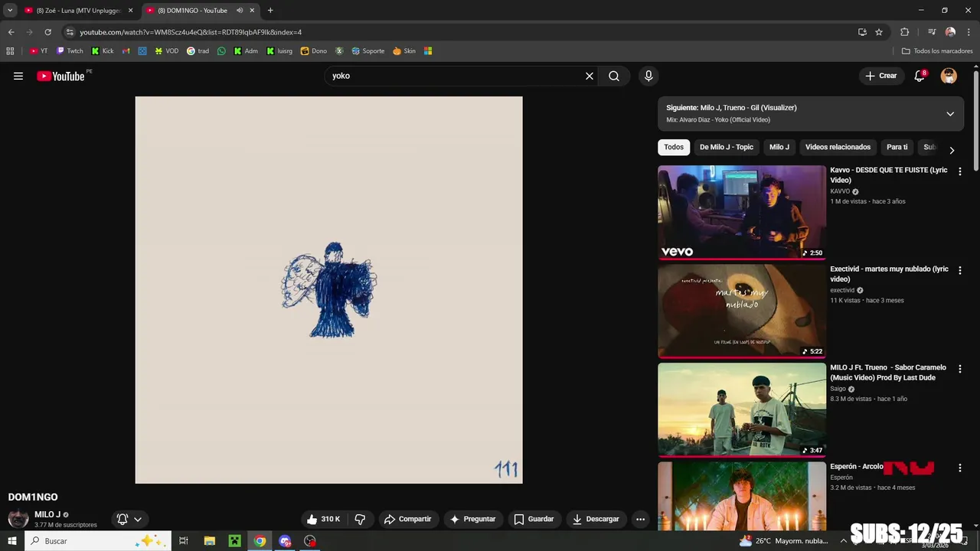
Task: Click the search magnifier button
Action: pos(614,76)
